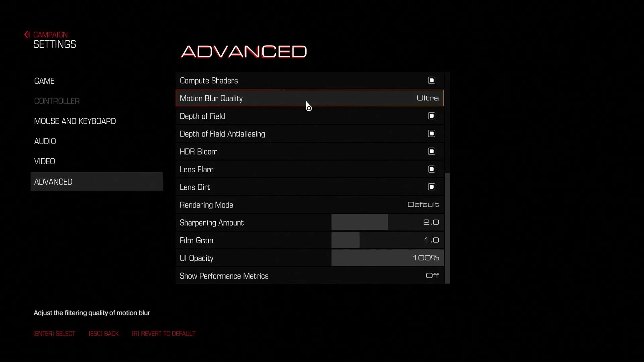The width and height of the screenshot is (644, 362).
Task: Select GAME settings tab
Action: [44, 80]
